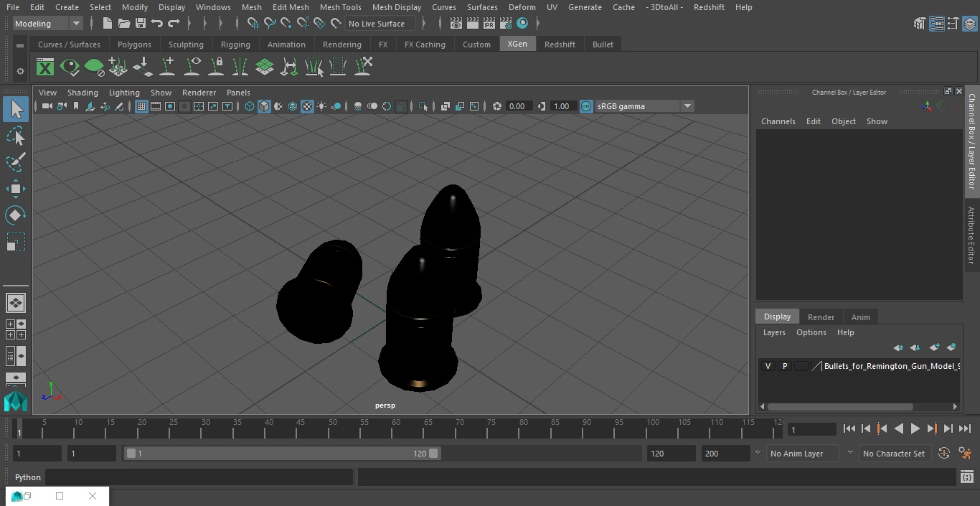Open the XGen editor window icon

[45, 67]
